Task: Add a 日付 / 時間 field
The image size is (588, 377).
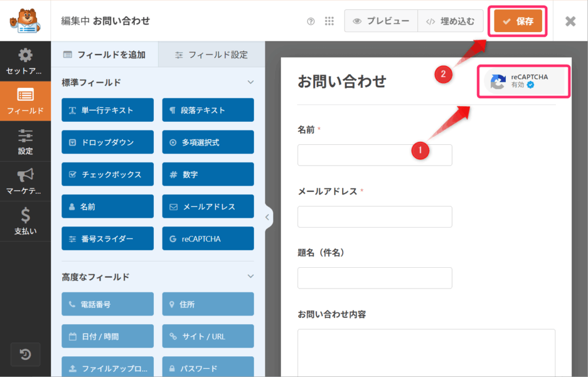Action: (107, 336)
